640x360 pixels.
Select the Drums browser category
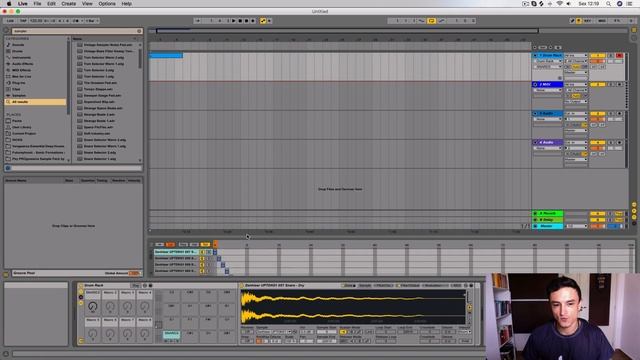point(18,51)
